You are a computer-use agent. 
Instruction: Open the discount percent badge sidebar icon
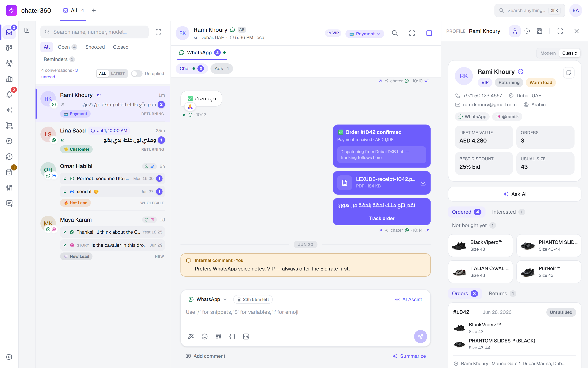tap(9, 141)
